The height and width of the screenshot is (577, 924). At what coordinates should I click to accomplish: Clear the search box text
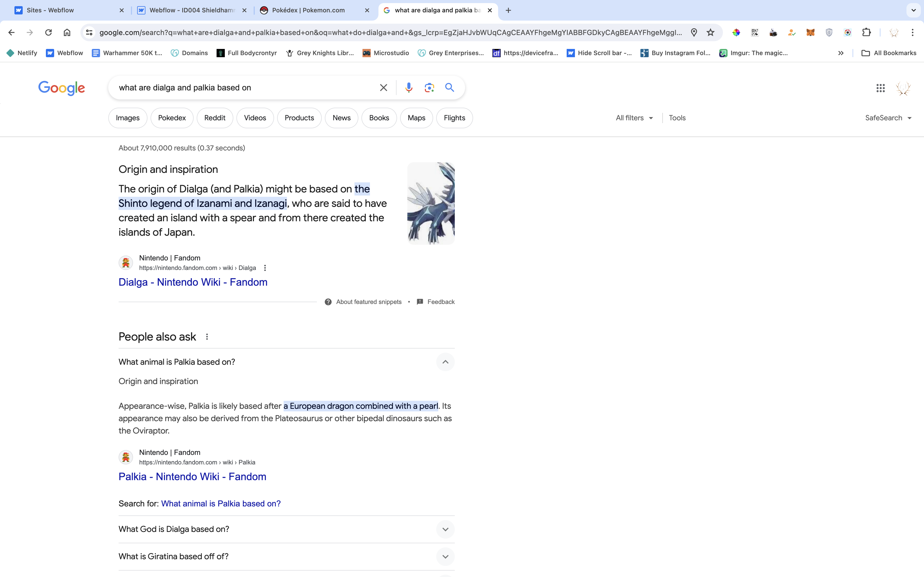[383, 87]
